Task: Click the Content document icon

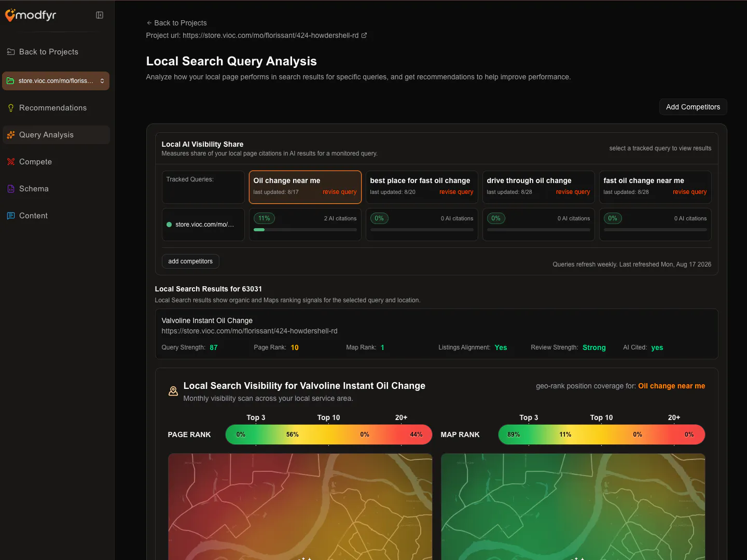Action: point(11,216)
